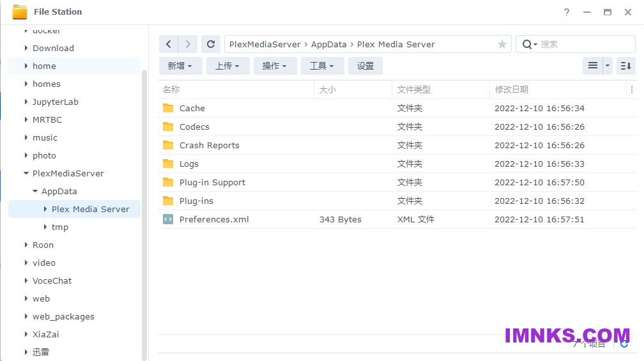Expand the web_packages folder arrow

26,317
